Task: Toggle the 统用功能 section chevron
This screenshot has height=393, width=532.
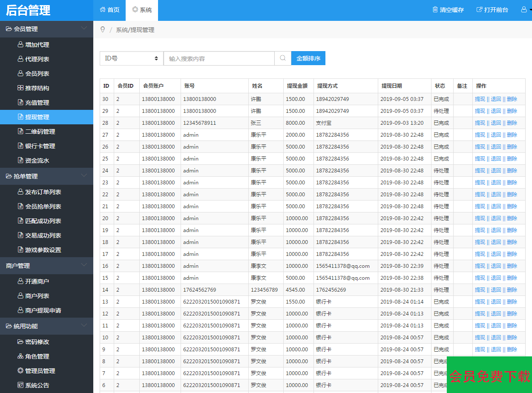Action: coord(84,326)
